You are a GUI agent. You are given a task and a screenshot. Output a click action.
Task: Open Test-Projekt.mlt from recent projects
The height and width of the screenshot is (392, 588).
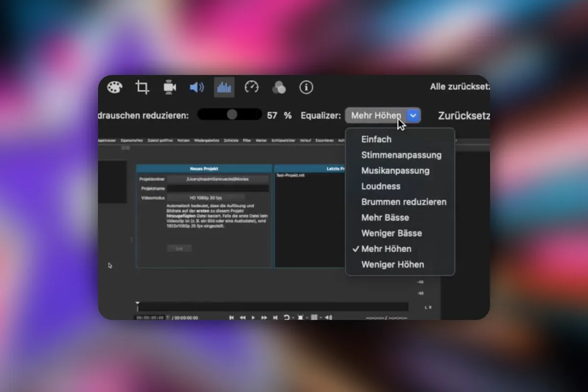[x=290, y=175]
